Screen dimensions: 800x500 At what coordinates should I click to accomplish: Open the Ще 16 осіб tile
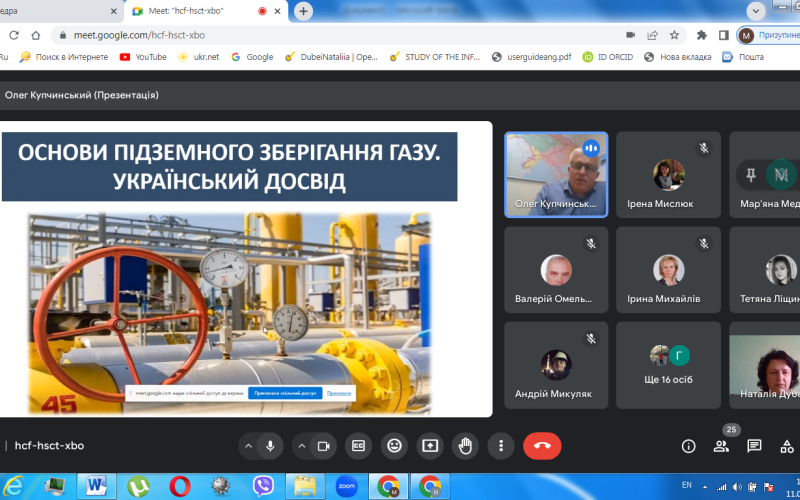coord(668,365)
